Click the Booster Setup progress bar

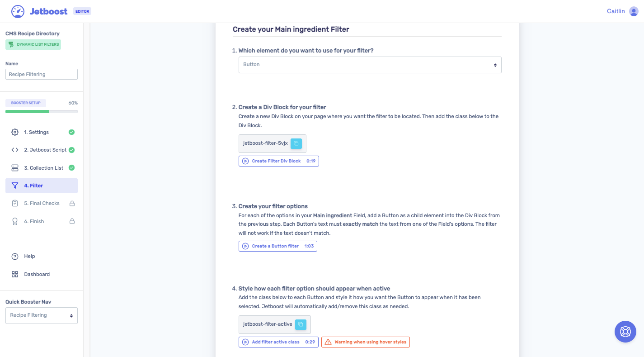41,111
